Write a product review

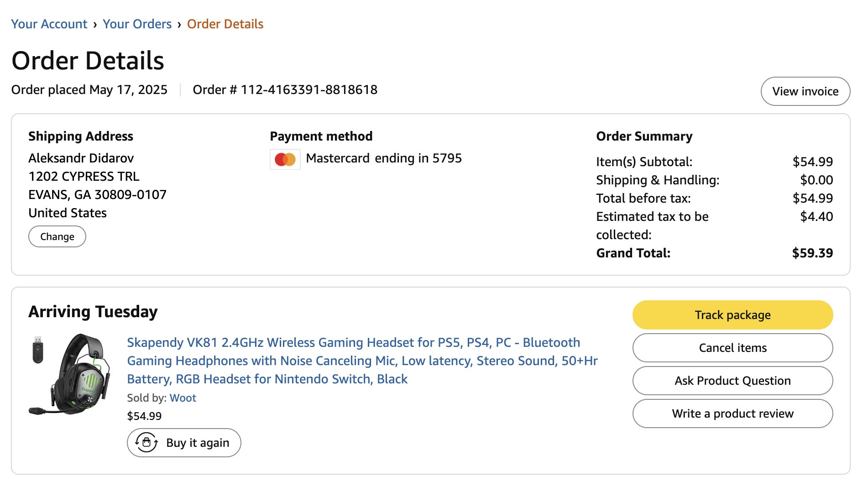point(732,413)
